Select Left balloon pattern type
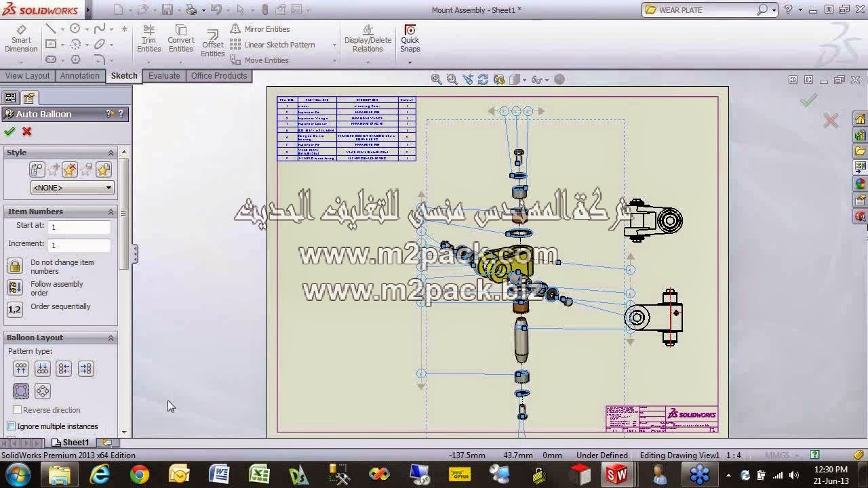The height and width of the screenshot is (488, 868). click(x=64, y=369)
